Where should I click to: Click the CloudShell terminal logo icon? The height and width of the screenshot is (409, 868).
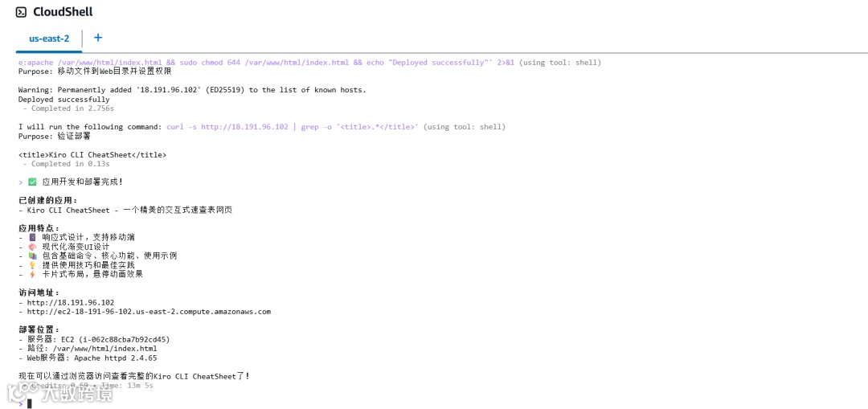point(21,12)
